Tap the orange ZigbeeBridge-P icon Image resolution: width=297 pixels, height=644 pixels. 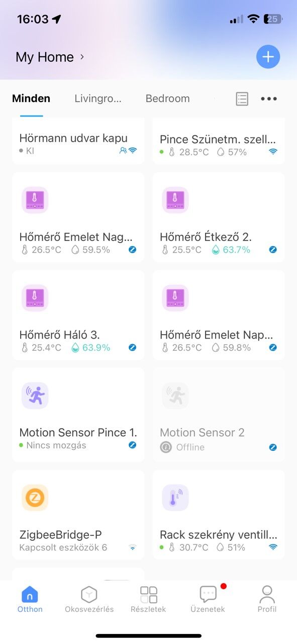tap(35, 498)
